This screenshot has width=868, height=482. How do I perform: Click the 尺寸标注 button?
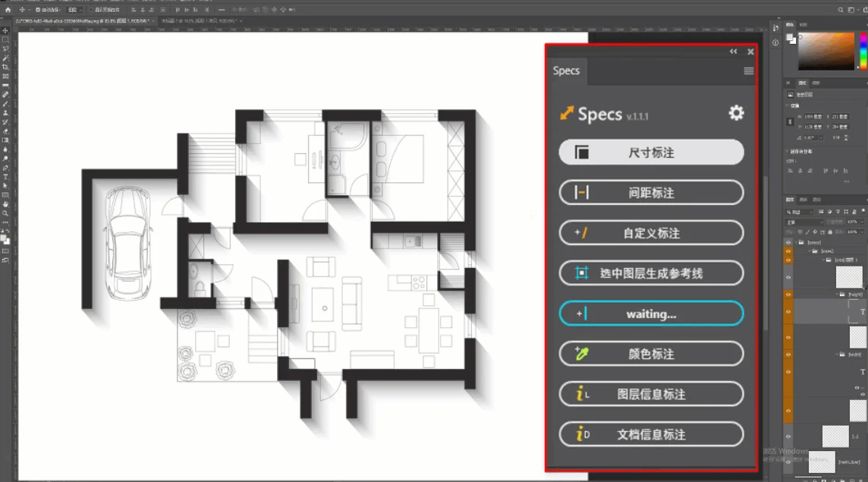click(651, 153)
